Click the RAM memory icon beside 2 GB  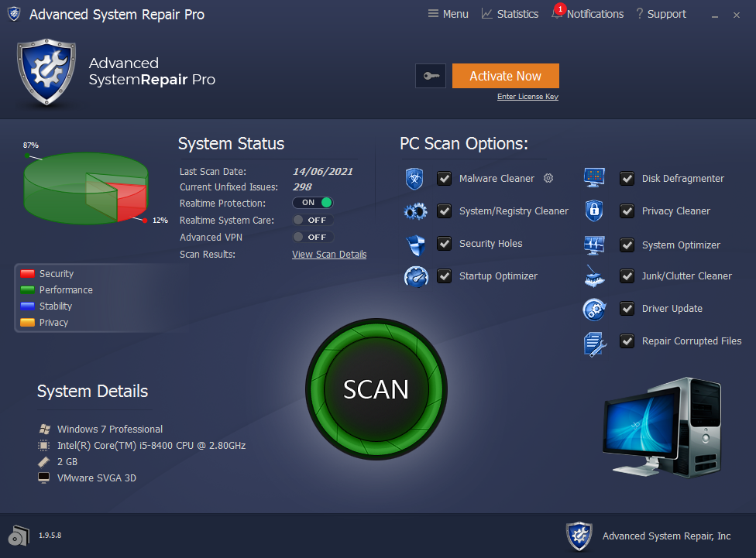(44, 461)
